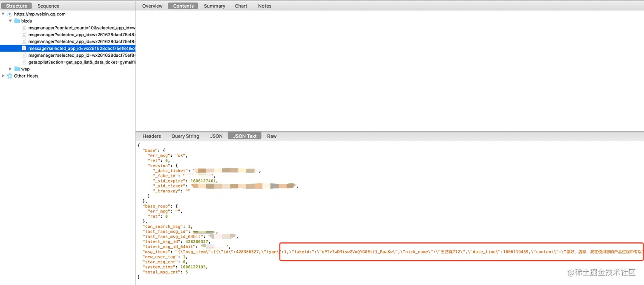Collapse the https://mp.weixin.qq.com host node
This screenshot has height=285, width=644.
coord(3,14)
